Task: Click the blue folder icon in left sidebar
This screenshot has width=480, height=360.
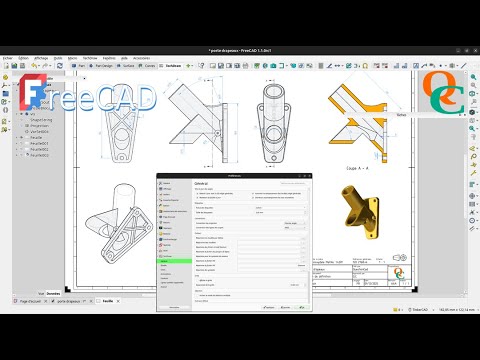Action: 5,94
